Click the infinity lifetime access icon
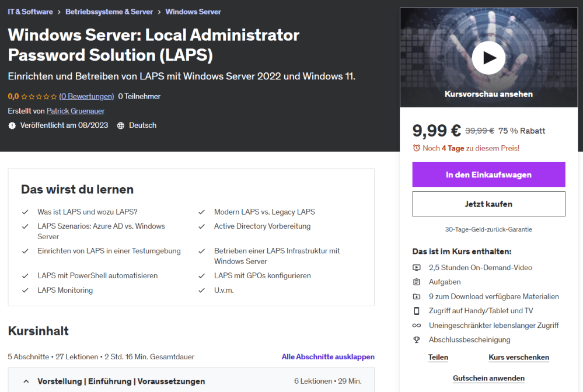583x392 pixels. click(x=417, y=325)
